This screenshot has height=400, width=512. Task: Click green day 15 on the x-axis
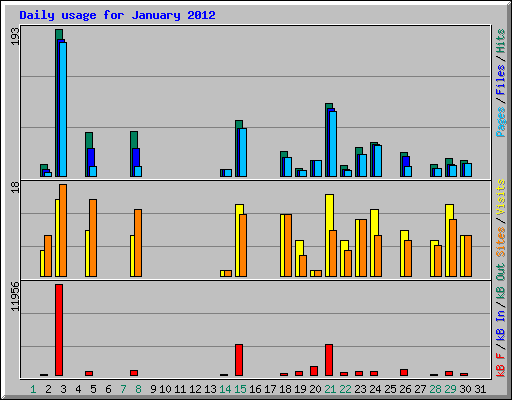click(x=240, y=389)
